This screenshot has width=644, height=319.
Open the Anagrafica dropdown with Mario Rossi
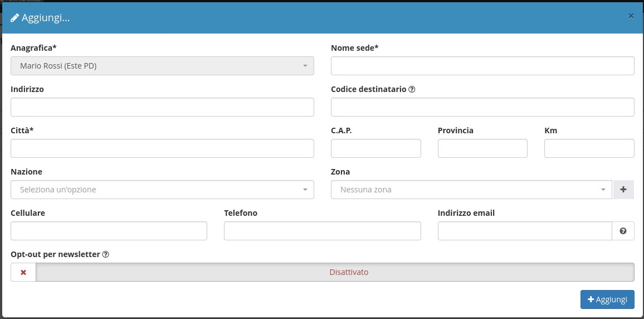162,66
